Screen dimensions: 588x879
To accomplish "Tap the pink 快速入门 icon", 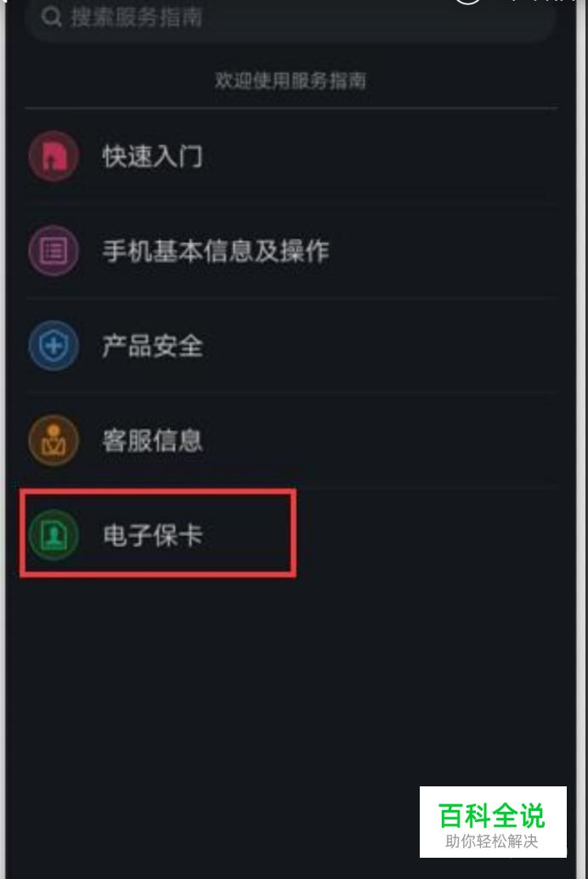I will click(x=54, y=156).
